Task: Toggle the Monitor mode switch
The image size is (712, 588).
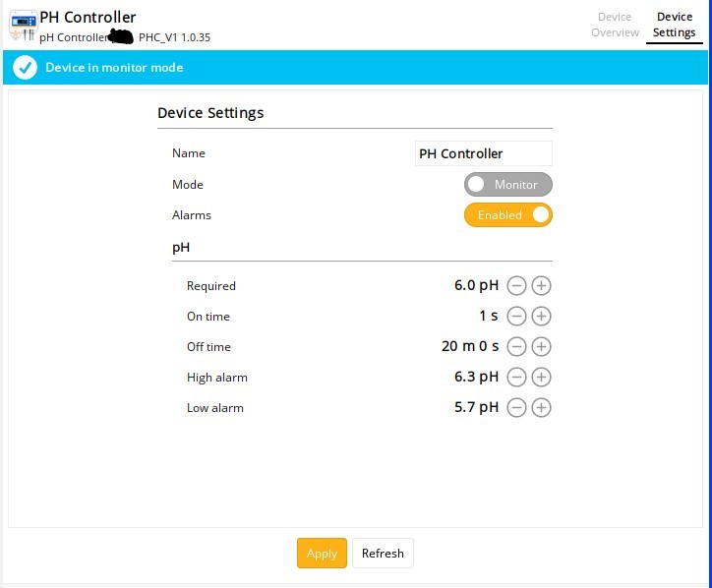Action: (507, 185)
